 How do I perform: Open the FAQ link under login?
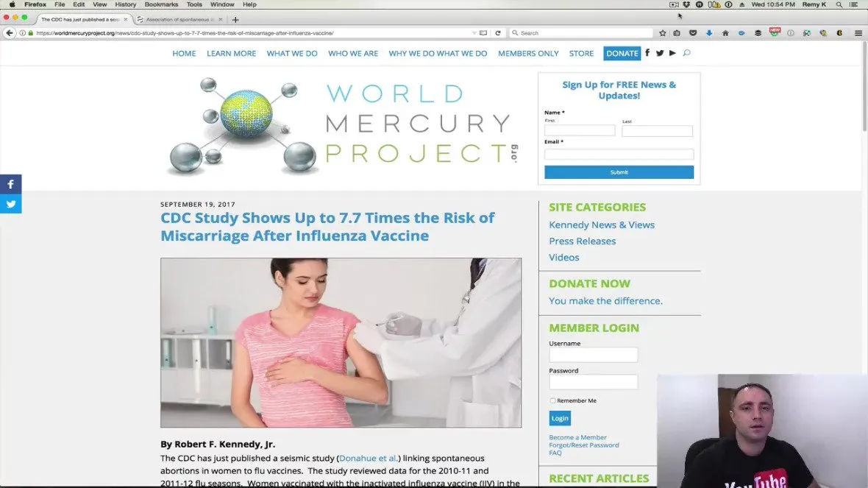[x=555, y=453]
